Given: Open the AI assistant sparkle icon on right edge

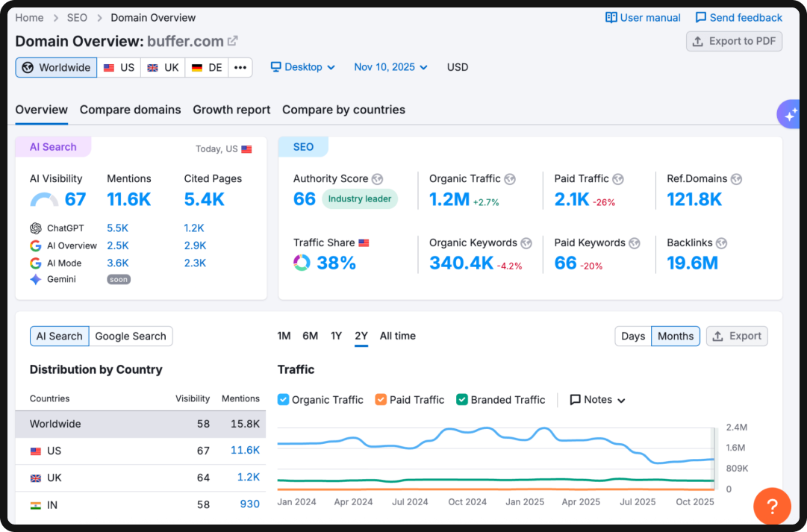Looking at the screenshot, I should [790, 113].
